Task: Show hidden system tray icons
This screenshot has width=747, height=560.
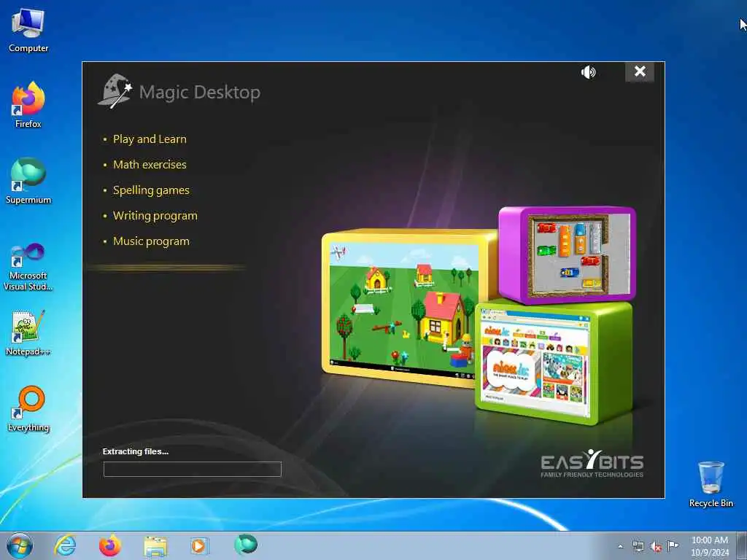Action: pos(620,546)
